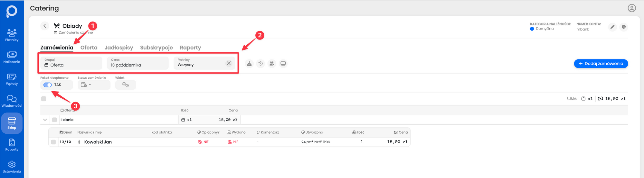This screenshot has height=178, width=644.
Task: Toggle the Pokaż nieopłacone switch
Action: point(48,85)
